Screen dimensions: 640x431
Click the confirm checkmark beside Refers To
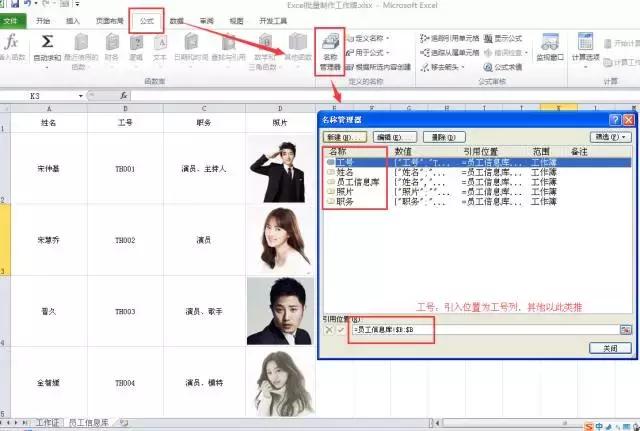tap(341, 330)
